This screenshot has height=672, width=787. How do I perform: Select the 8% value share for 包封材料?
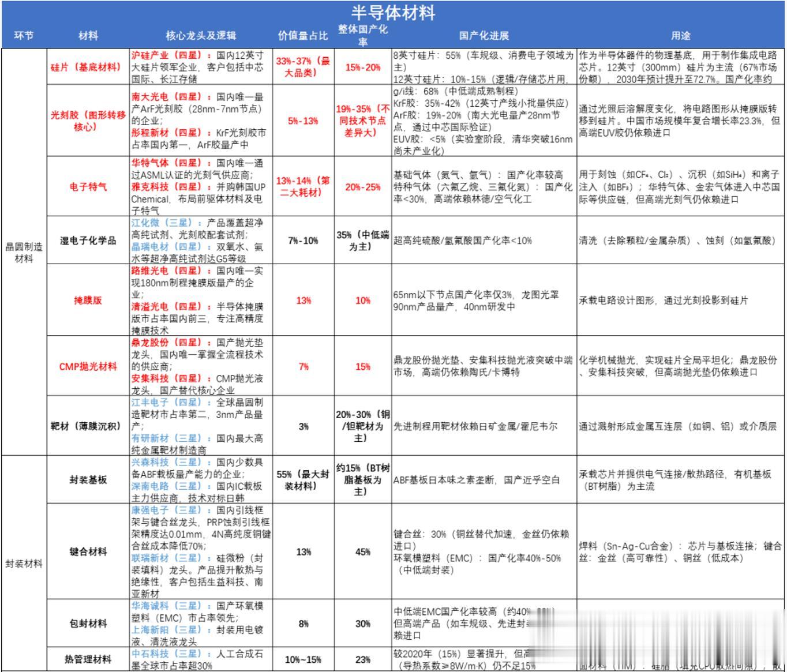[x=303, y=624]
